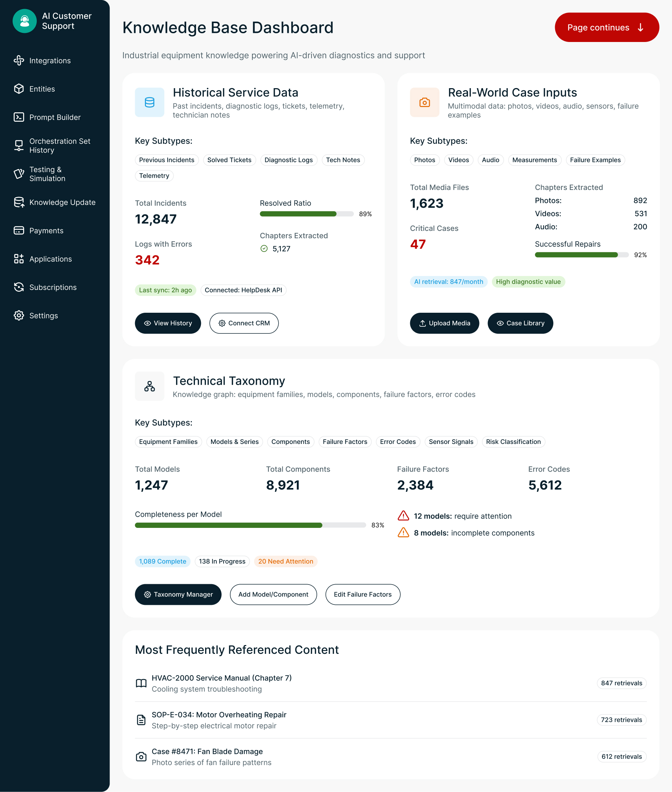The image size is (672, 792).
Task: Click the Connect CRM button
Action: (x=244, y=323)
